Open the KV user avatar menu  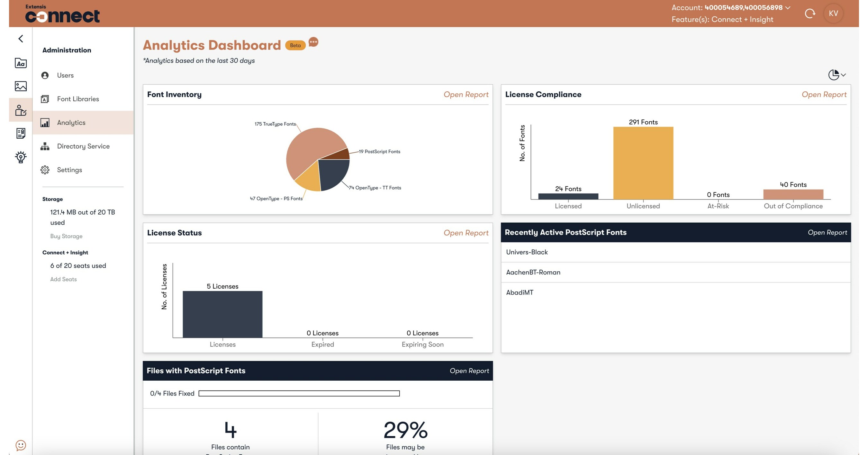coord(834,13)
